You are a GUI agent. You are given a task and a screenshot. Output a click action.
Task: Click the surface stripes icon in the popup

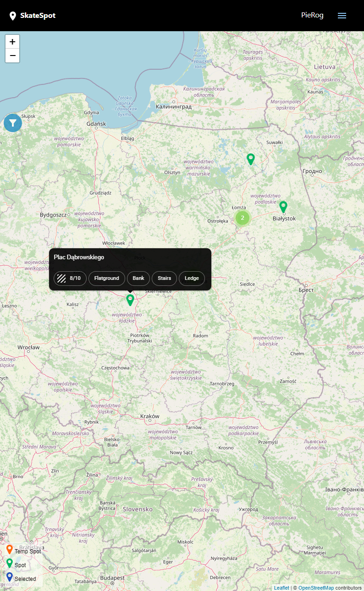click(61, 278)
